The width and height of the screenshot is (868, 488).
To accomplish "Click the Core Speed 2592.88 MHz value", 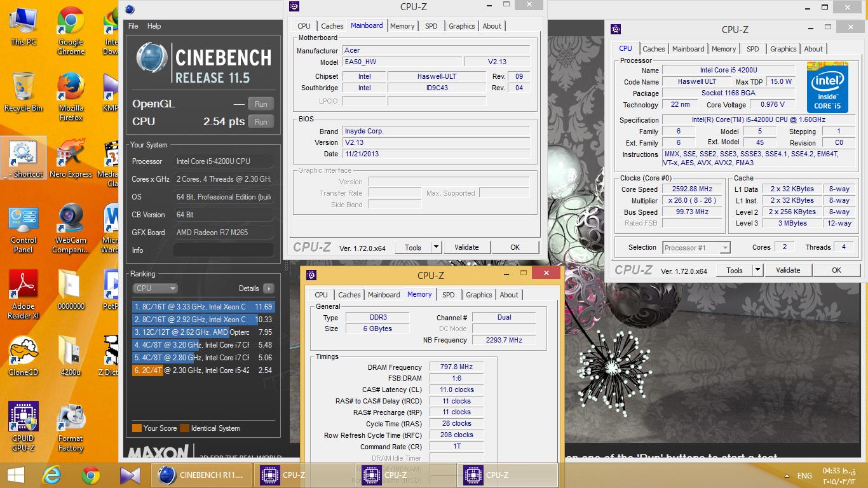I will pos(692,189).
